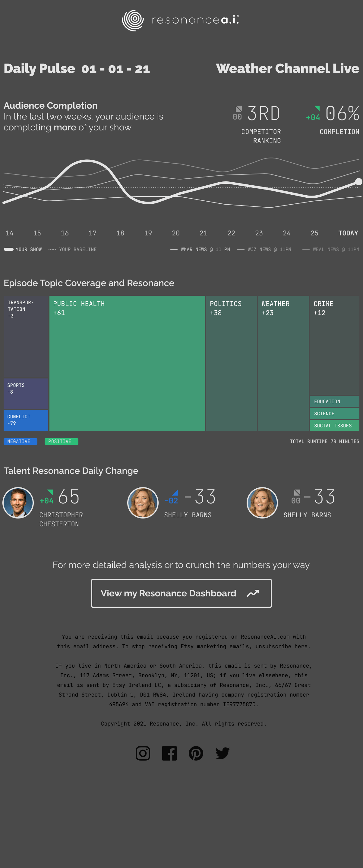Screen dimensions: 363x868
Task: Click the Resonance a.i. spiral logo
Action: point(133,21)
